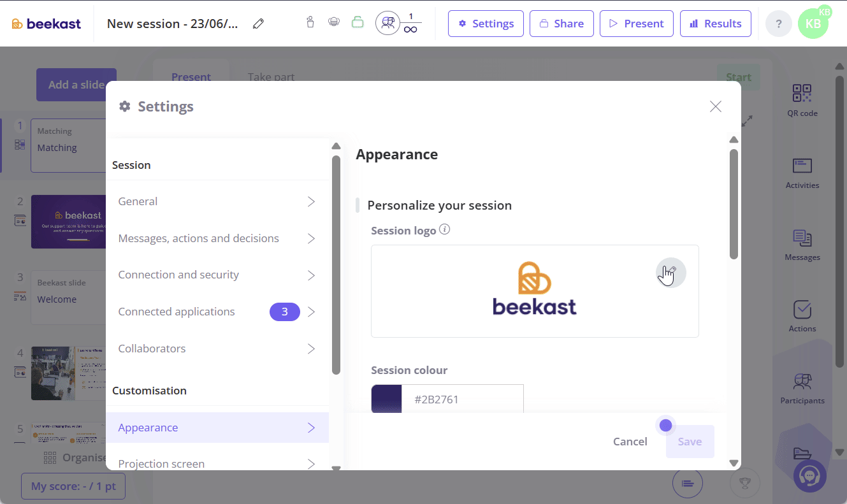Click the anonymous mask icon in header
The image size is (847, 504).
point(333,23)
